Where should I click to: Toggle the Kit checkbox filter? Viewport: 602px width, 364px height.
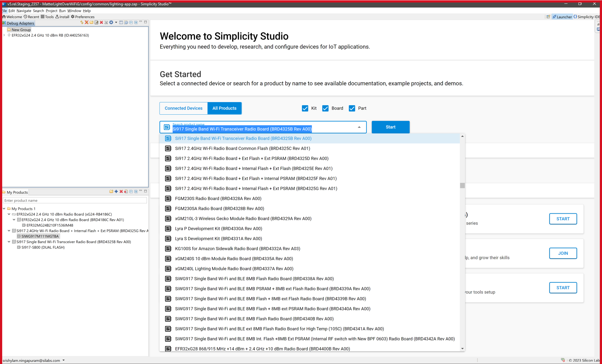click(305, 108)
